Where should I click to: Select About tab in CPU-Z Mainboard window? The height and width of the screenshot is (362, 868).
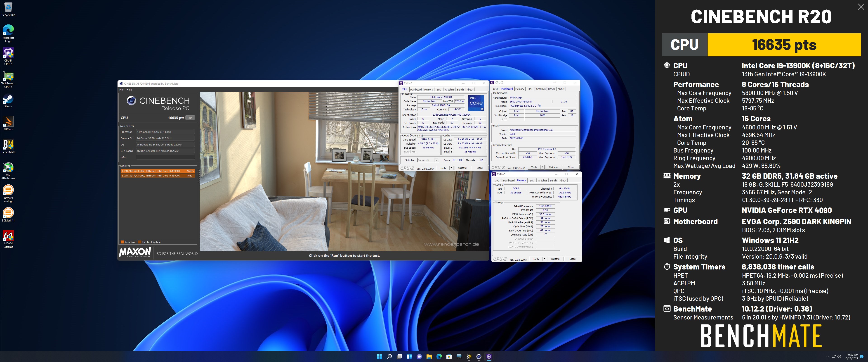coord(561,89)
